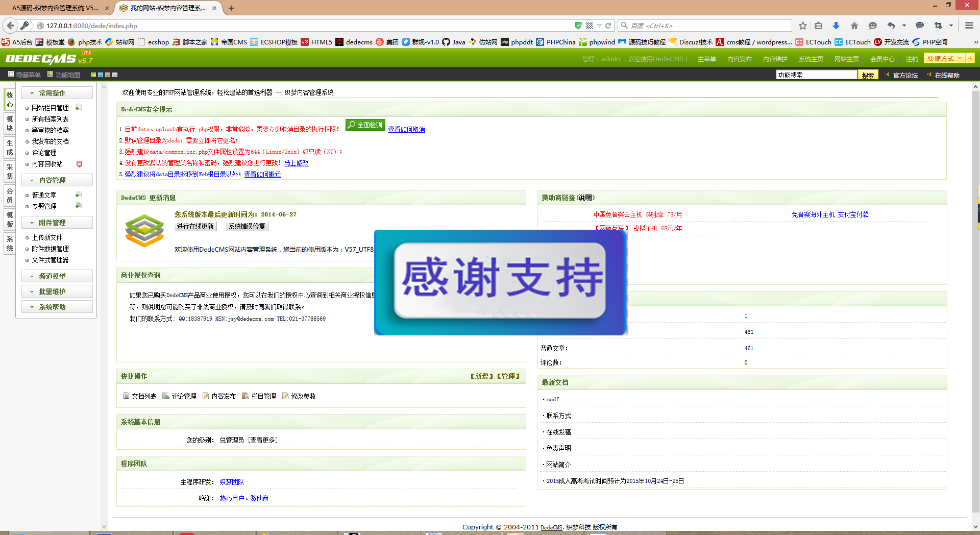Viewport: 980px width, 535px height.
Task: Open the 查看如何取消 link
Action: [406, 129]
